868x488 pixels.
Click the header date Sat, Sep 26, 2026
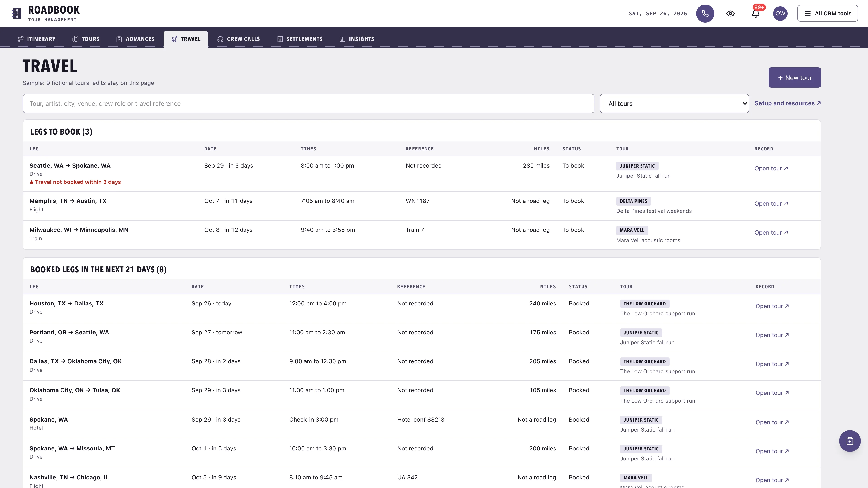(658, 14)
